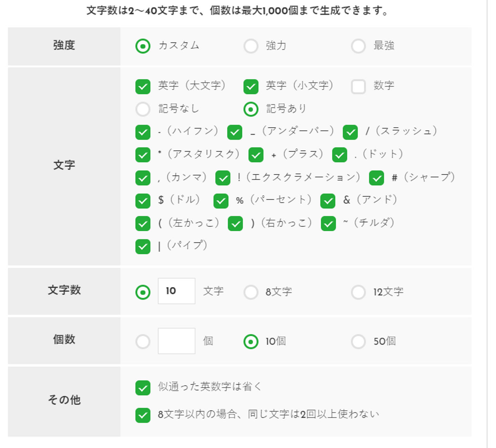Screen dimensions: 496x448
Task: Uncheck the スラッシュ slash symbol
Action: pyautogui.click(x=350, y=132)
